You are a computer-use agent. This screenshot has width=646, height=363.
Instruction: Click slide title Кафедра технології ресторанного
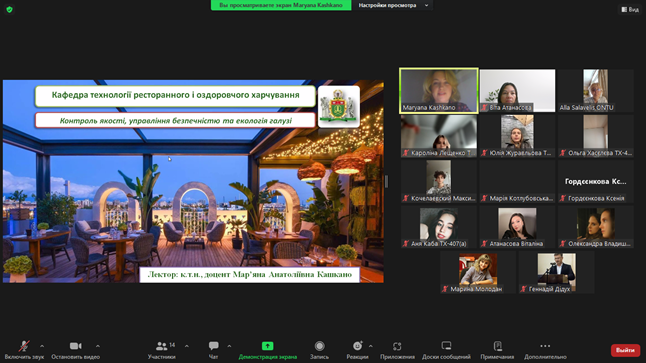pyautogui.click(x=176, y=96)
